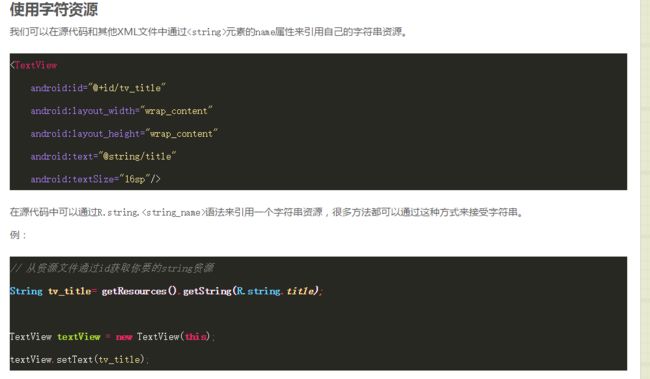650x379 pixels.
Task: Click the intro paragraph about string name attribute
Action: (x=209, y=32)
